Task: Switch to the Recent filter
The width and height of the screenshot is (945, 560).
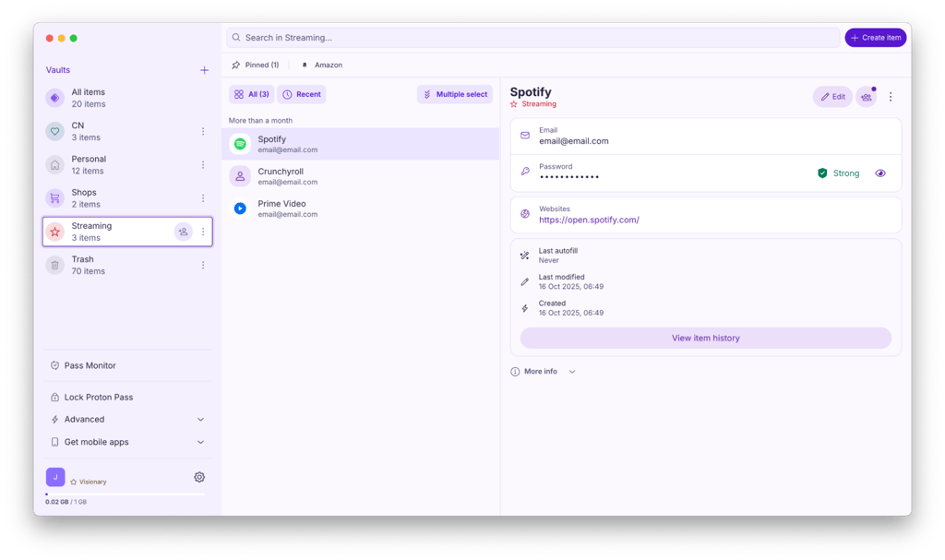Action: point(302,95)
